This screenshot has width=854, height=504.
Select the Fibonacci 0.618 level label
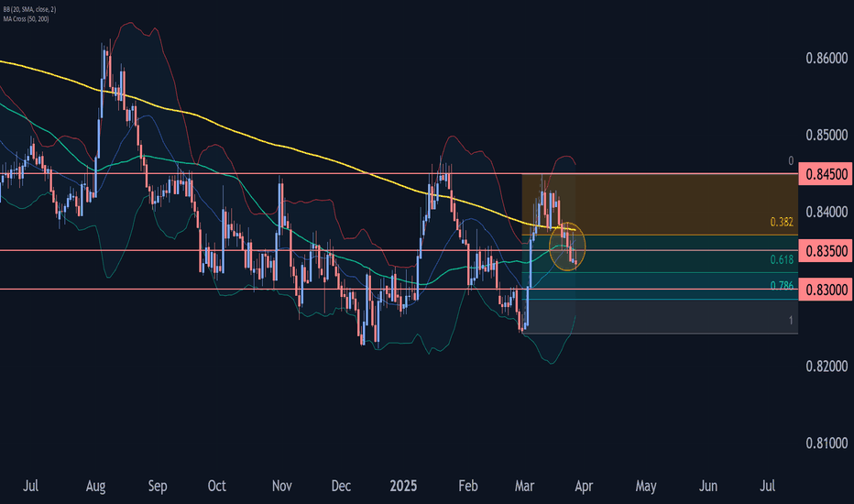[782, 260]
